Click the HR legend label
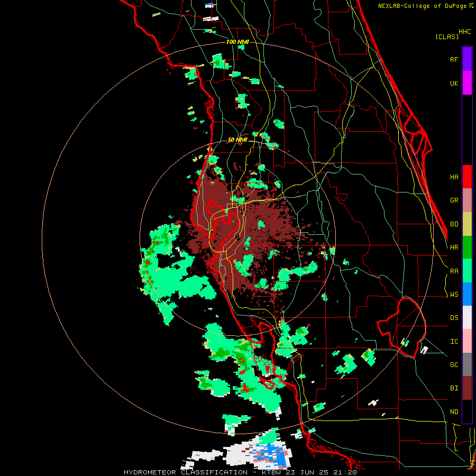The image size is (476, 476). (454, 248)
